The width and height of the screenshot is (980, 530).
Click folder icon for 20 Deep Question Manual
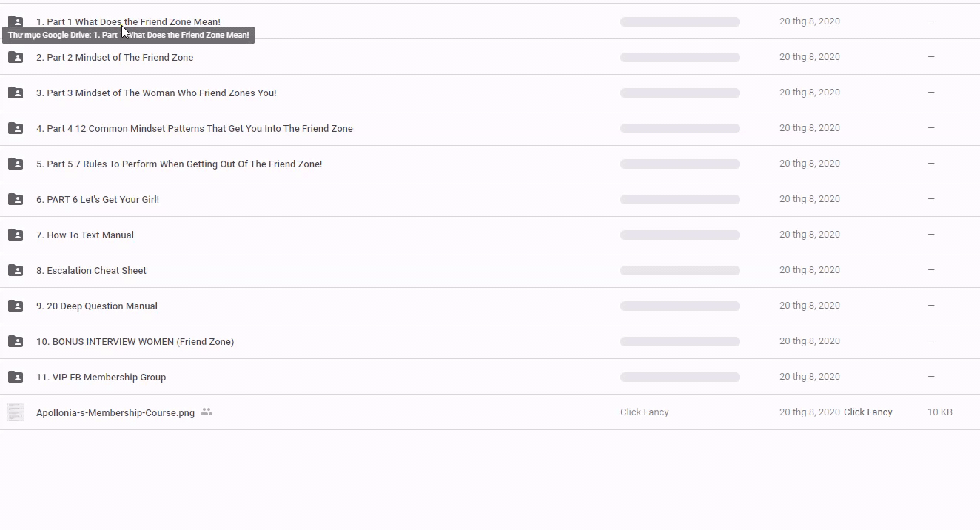16,306
